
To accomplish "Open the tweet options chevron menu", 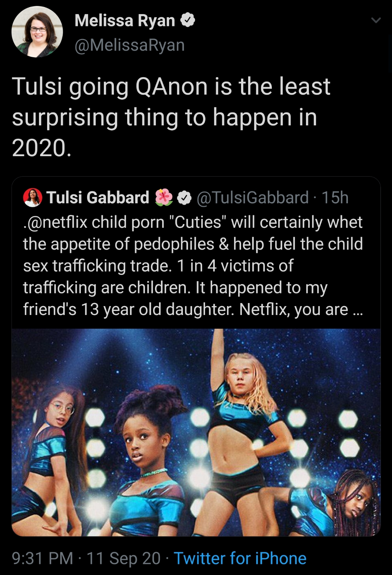I will click(376, 21).
